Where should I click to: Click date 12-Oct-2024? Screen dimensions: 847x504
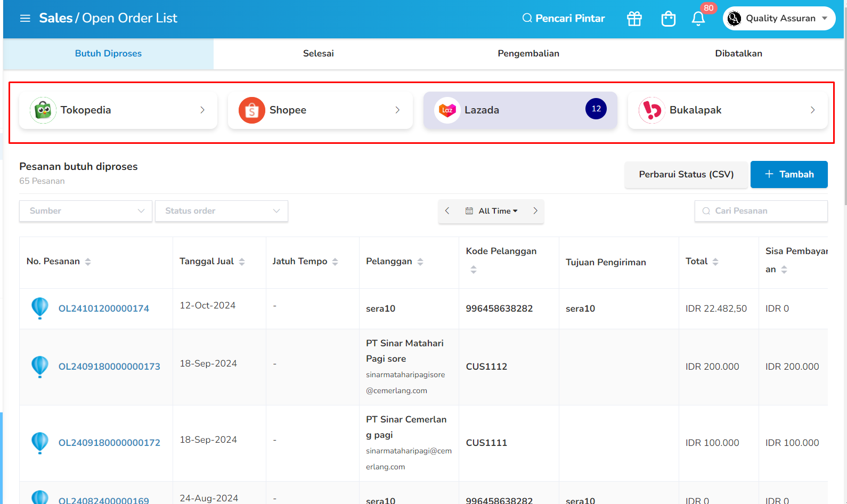(x=208, y=305)
